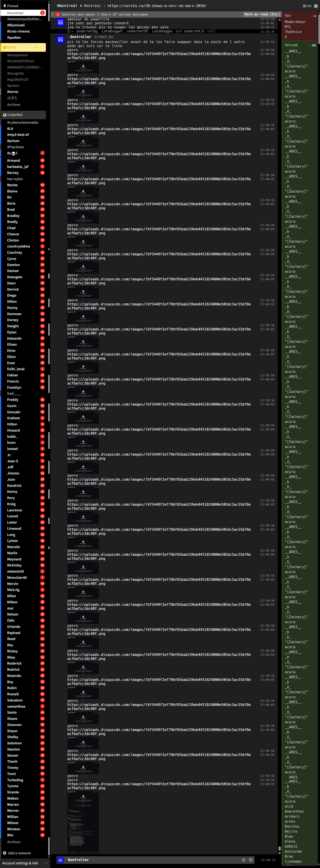
Task: Open EFNet Archives list
Action: coord(14,105)
